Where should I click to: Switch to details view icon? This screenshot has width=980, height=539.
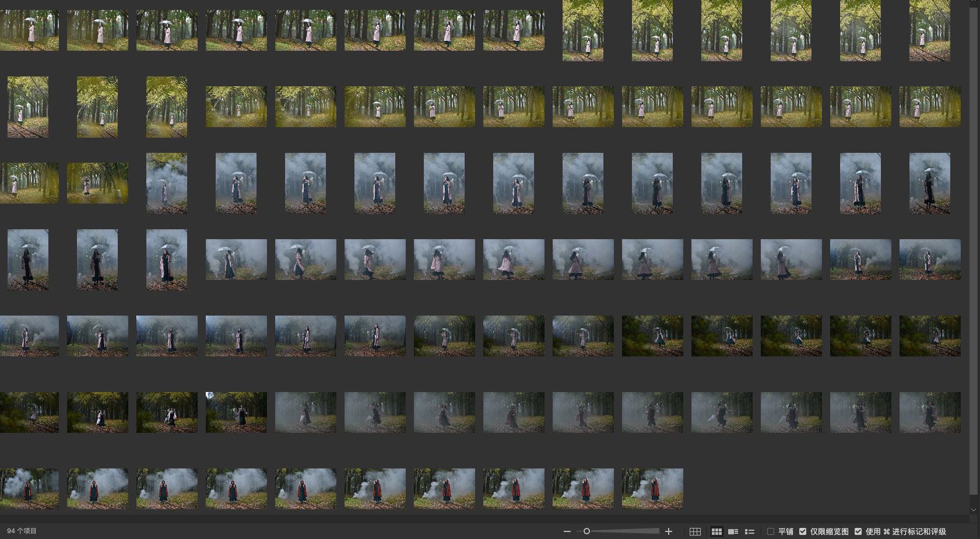pos(733,531)
